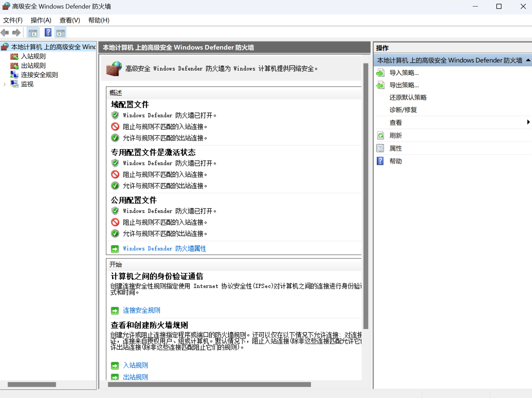
Task: Click green shield icon under 域配置文件
Action: [x=115, y=115]
